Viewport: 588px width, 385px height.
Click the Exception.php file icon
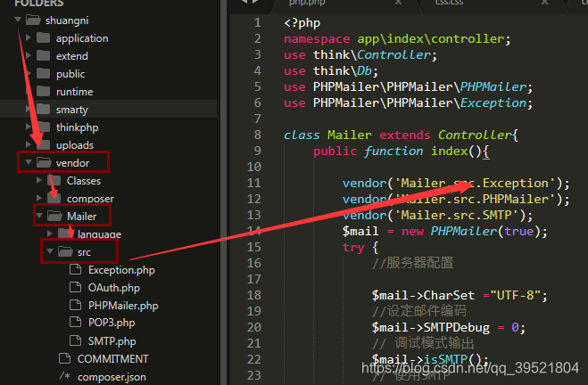coord(75,269)
